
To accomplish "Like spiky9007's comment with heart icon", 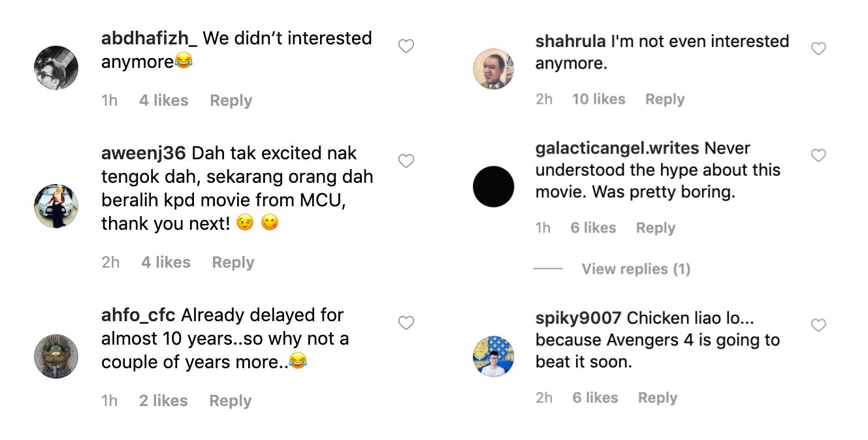I will coord(818,326).
